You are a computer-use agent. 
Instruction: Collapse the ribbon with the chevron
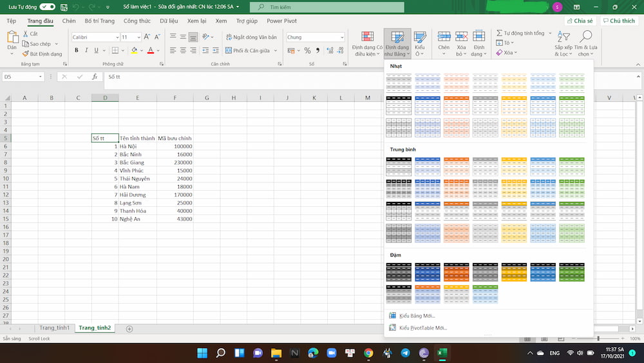tap(638, 64)
